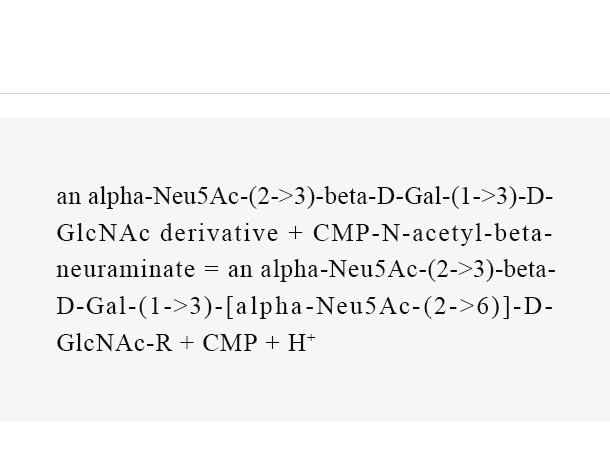This screenshot has width=610, height=463.
Task: Click "beta-D-Gal-(1->3)-D-" on the first line
Action: tap(438, 197)
